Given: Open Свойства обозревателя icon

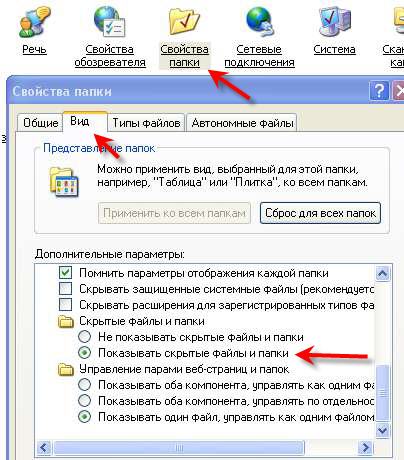Looking at the screenshot, I should pos(110,21).
